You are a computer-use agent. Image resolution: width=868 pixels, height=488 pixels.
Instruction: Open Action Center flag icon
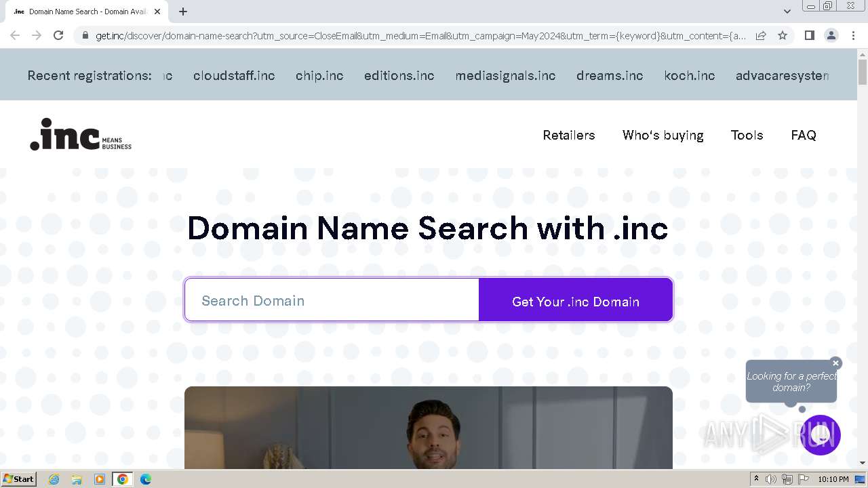coord(804,479)
